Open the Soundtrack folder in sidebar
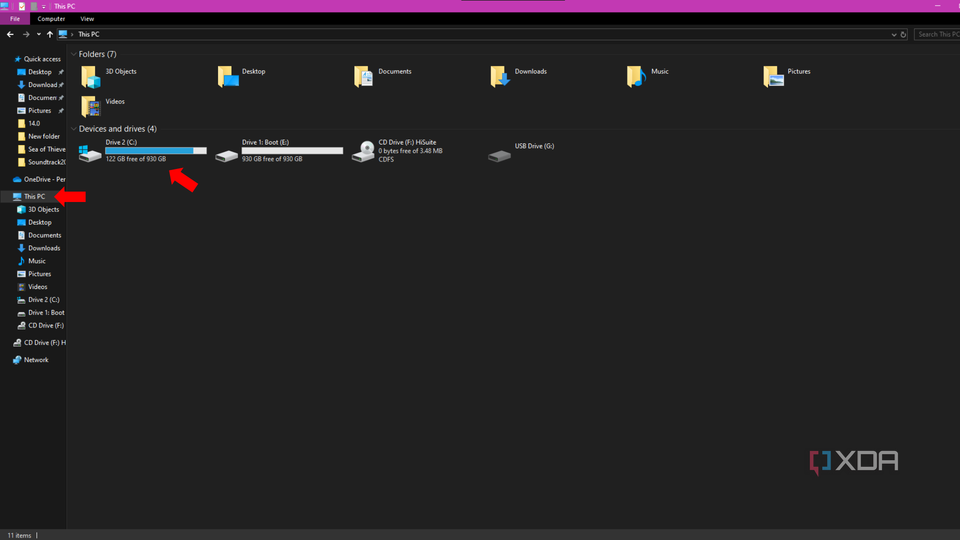This screenshot has height=540, width=960. (47, 162)
